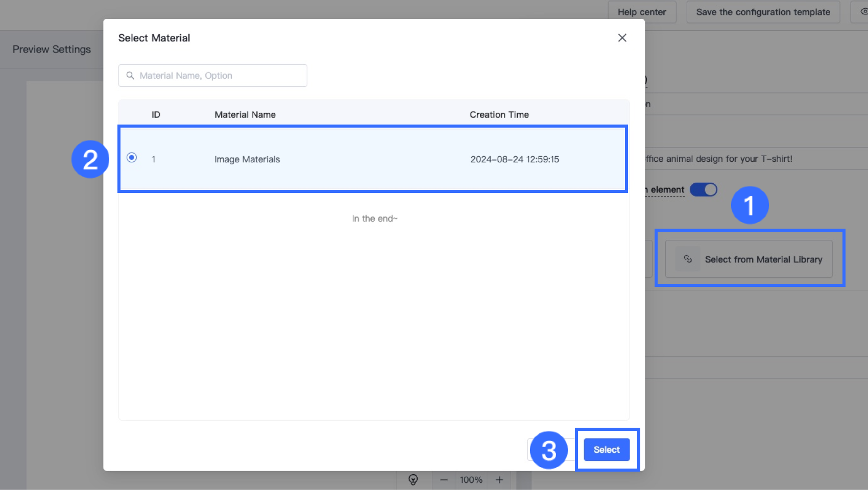Open the Preview Settings tab

pyautogui.click(x=52, y=50)
